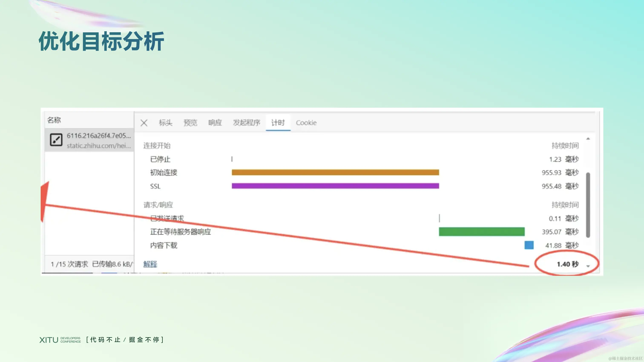Screen dimensions: 644x362
Task: Click the orange 初始连接 timing bar
Action: coord(335,172)
